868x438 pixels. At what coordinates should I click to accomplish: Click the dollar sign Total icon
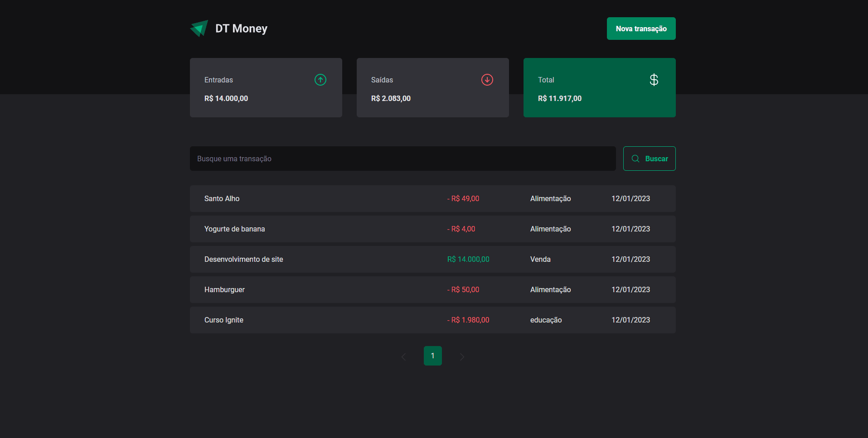654,80
